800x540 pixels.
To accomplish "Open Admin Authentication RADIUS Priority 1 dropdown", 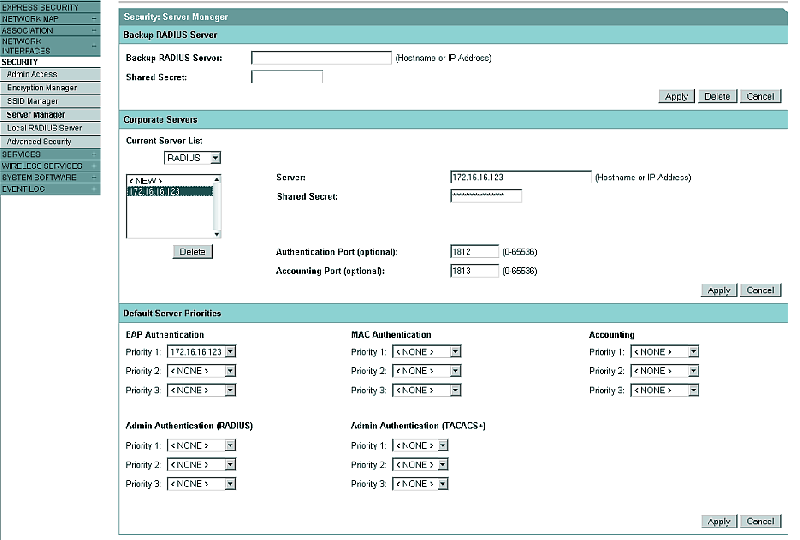I will click(202, 446).
